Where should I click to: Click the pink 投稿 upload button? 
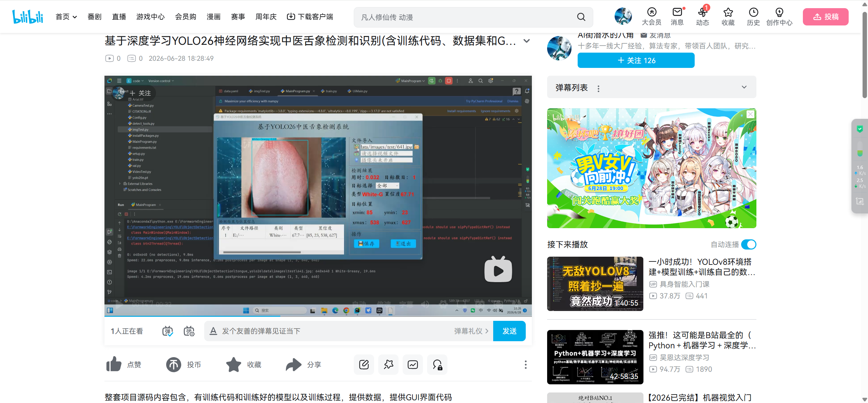point(826,17)
